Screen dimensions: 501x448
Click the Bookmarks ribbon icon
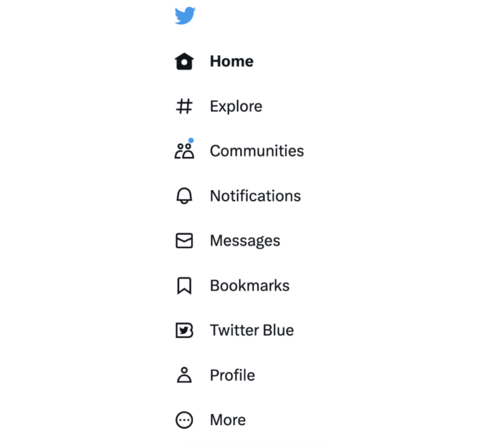coord(184,286)
